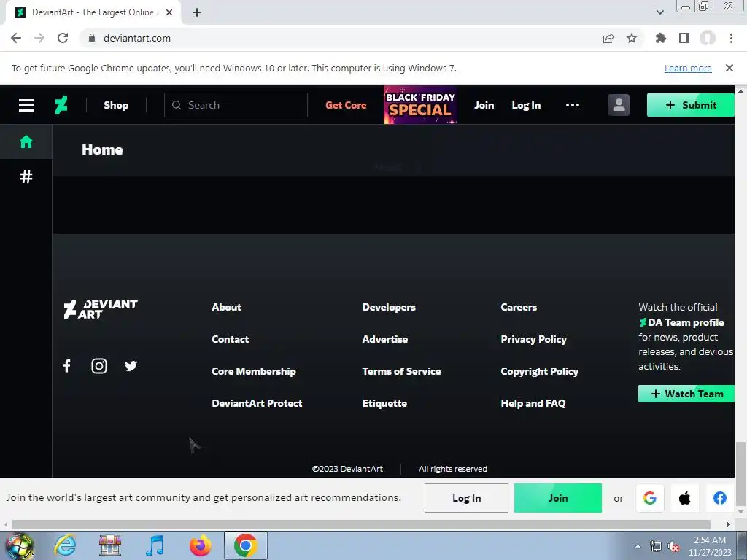This screenshot has width=747, height=560.
Task: Click the share page icon in address bar
Action: 608,38
